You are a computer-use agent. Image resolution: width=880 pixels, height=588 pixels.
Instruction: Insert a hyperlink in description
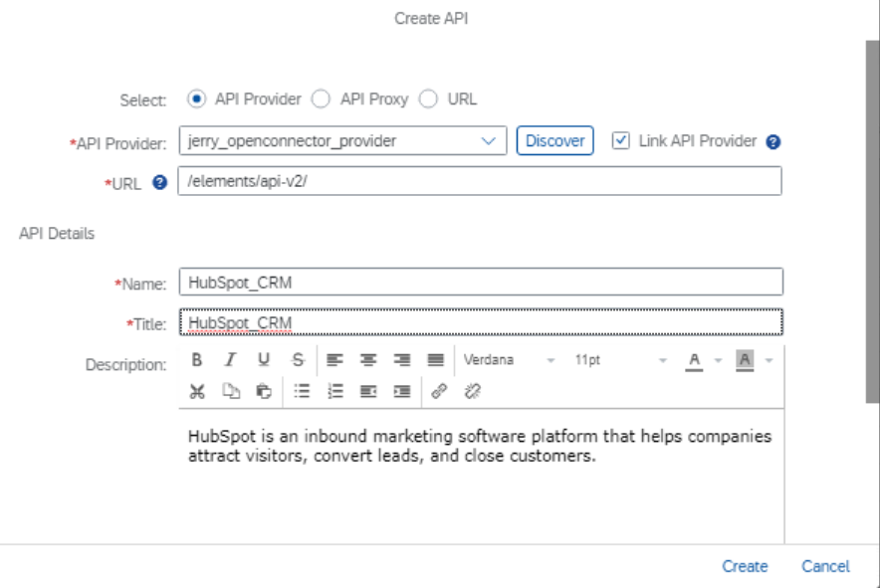click(x=439, y=391)
